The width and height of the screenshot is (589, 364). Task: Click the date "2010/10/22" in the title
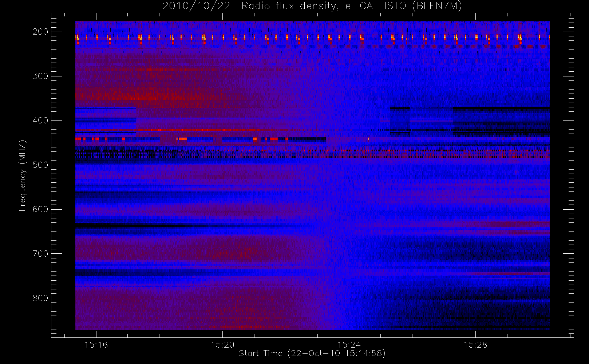(x=196, y=6)
